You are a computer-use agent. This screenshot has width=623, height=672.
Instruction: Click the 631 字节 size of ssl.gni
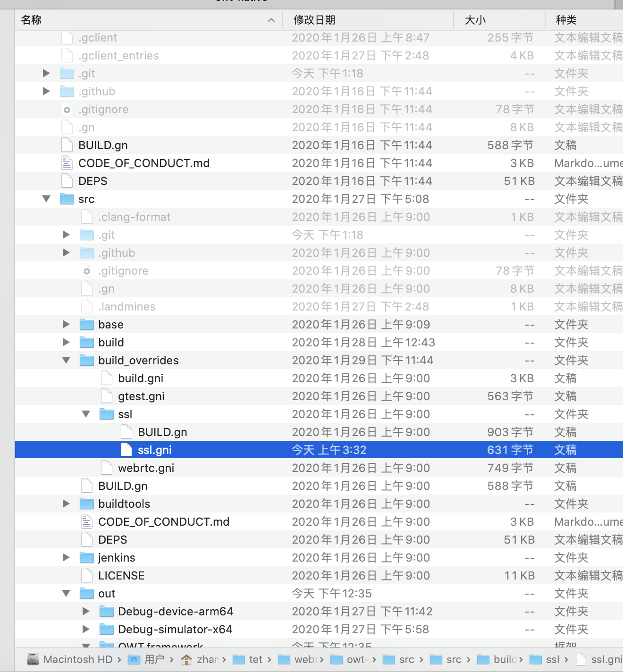tap(510, 450)
